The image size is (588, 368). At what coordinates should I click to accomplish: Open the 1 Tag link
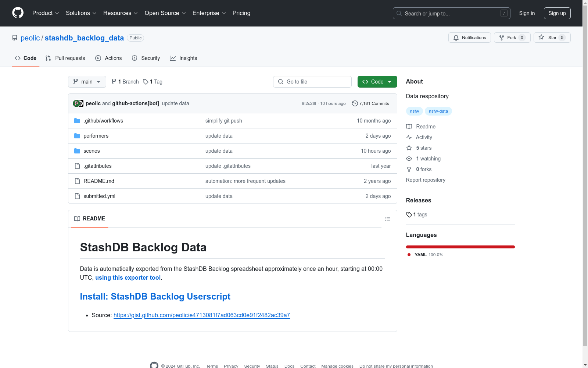pyautogui.click(x=153, y=82)
